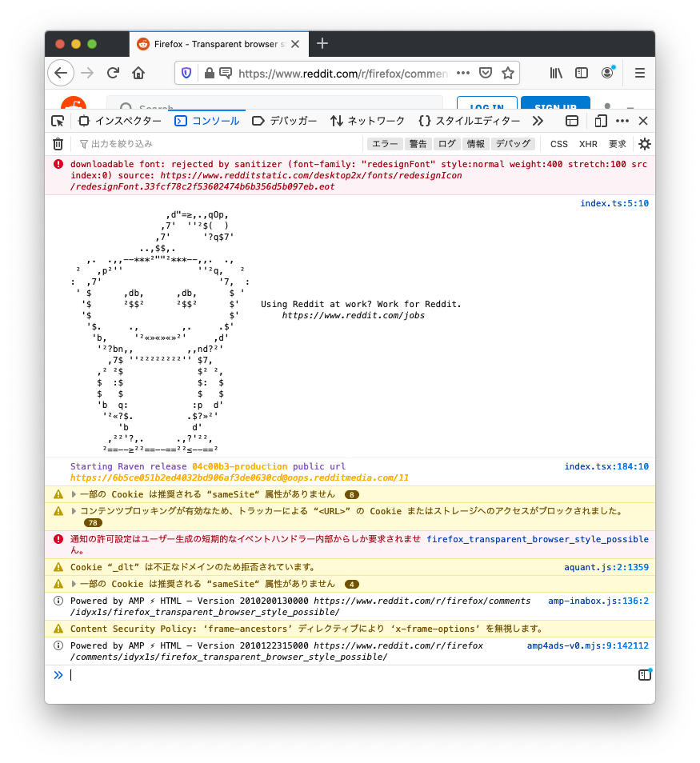Open the index.tsx:184:10 source link
The width and height of the screenshot is (700, 763).
click(606, 466)
